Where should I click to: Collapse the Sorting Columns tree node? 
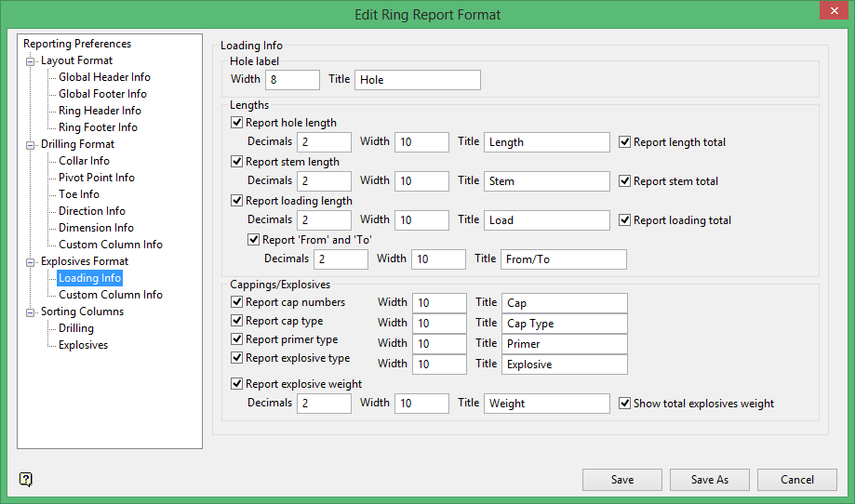tap(30, 312)
